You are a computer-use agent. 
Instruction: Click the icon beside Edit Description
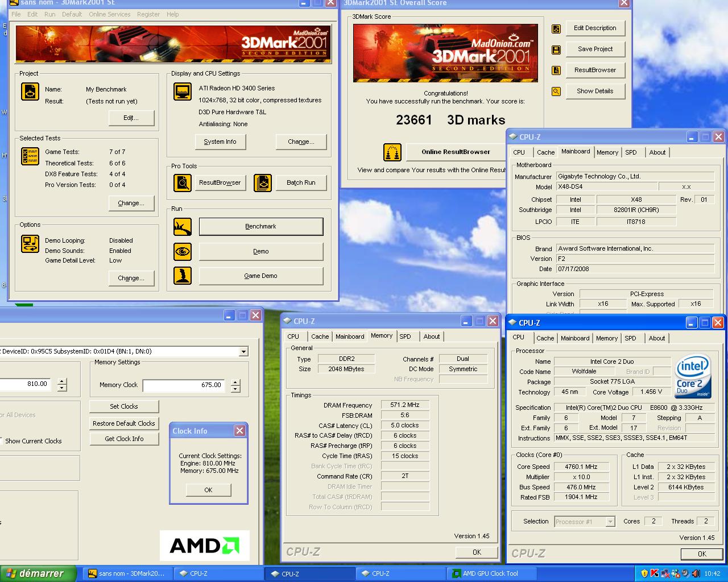pos(556,28)
